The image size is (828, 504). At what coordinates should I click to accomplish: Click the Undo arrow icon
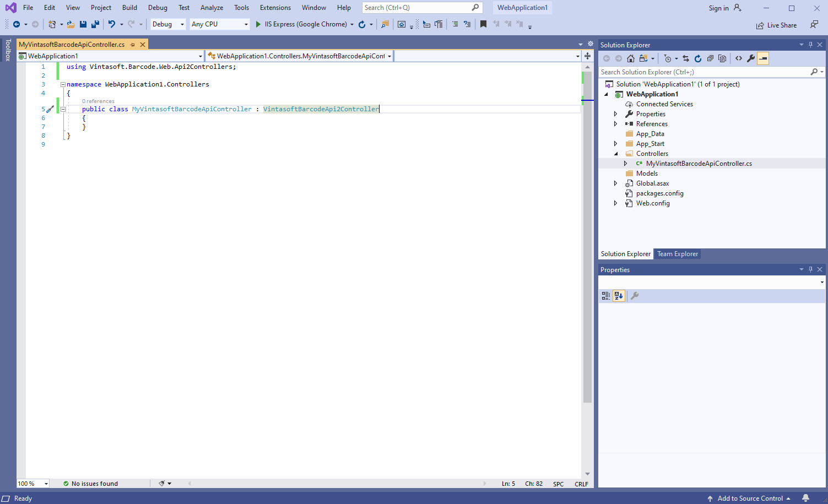(x=112, y=24)
